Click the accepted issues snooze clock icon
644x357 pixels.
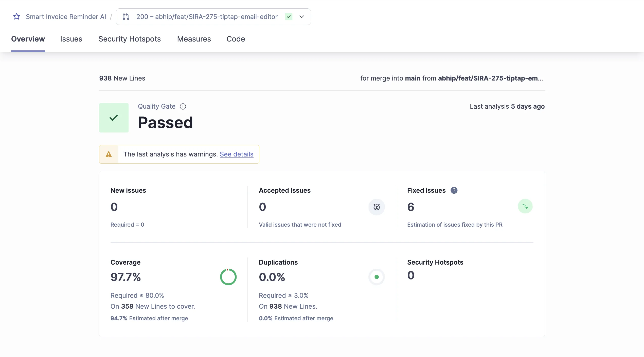click(x=377, y=207)
